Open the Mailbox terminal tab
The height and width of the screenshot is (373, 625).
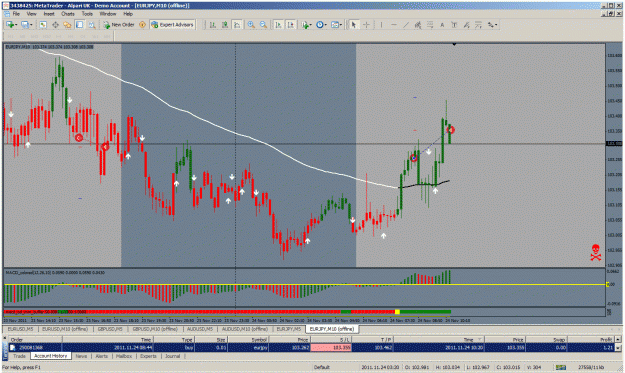click(x=124, y=356)
